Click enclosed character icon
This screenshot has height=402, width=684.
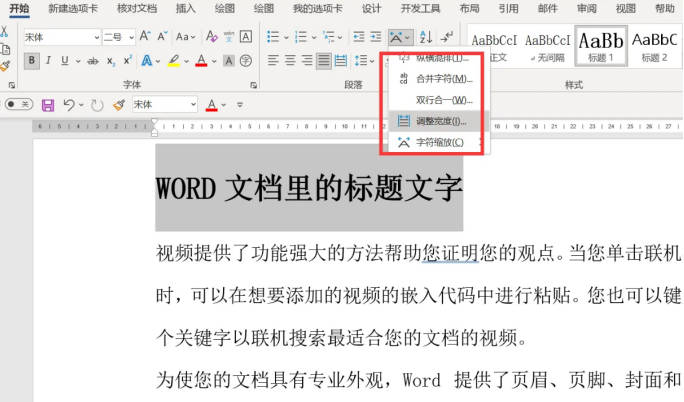246,61
